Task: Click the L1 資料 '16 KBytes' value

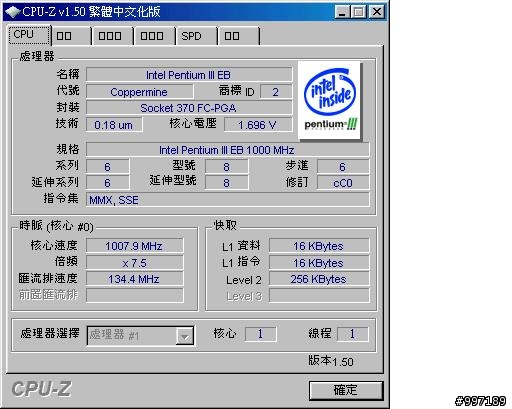Action: click(319, 246)
